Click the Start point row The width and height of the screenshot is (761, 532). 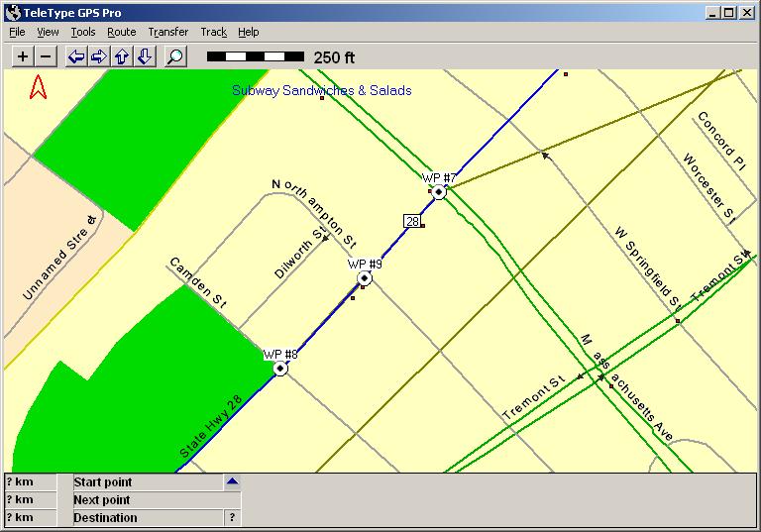point(147,482)
